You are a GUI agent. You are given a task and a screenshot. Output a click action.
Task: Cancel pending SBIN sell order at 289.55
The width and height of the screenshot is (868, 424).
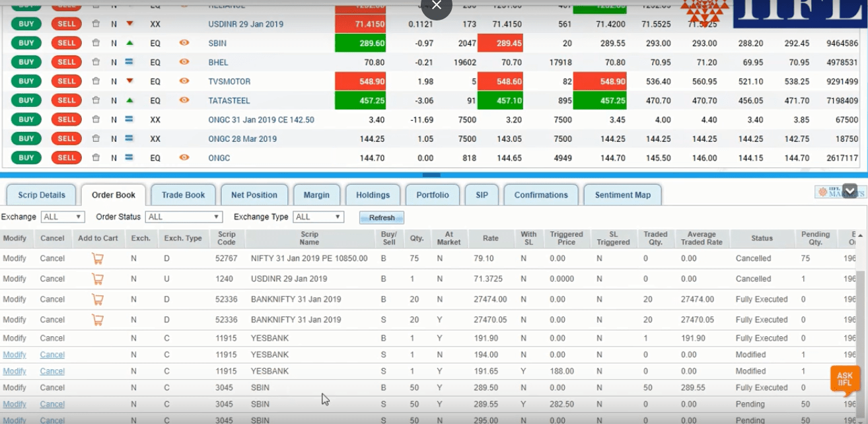(x=52, y=404)
